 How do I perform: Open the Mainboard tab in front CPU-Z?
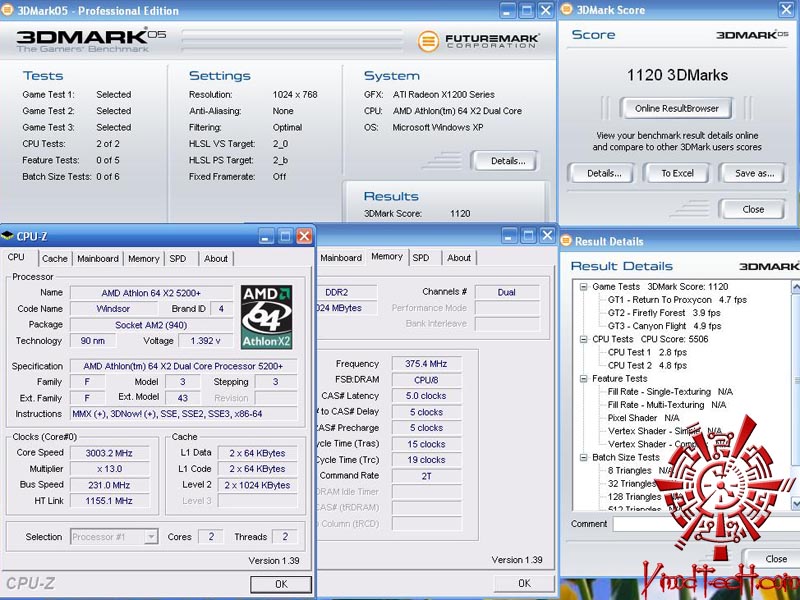click(x=98, y=259)
